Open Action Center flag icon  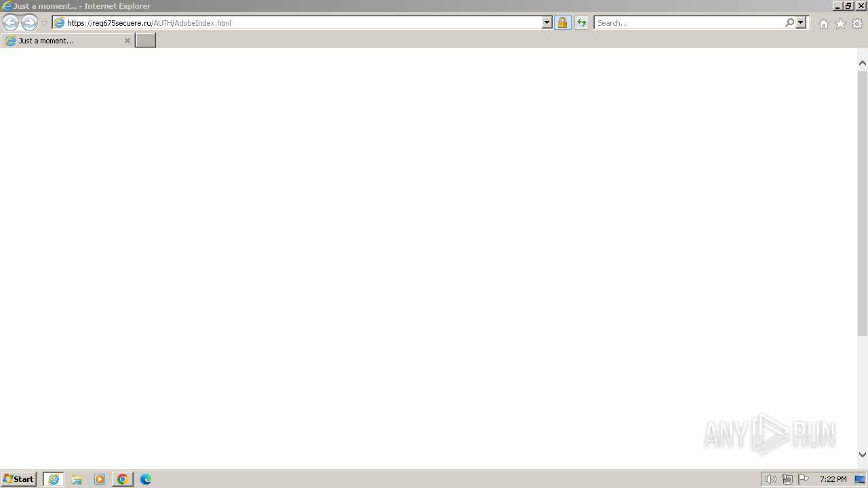tap(804, 479)
